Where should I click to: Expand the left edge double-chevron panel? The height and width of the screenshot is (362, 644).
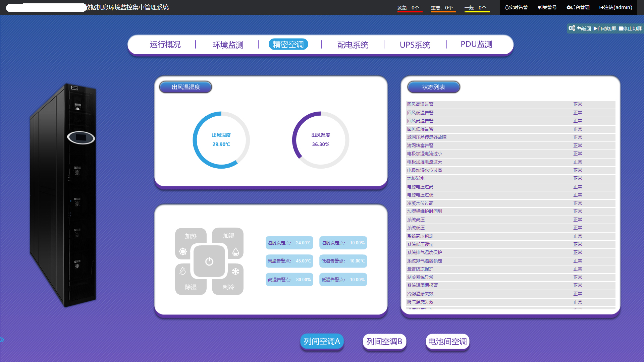[2, 340]
